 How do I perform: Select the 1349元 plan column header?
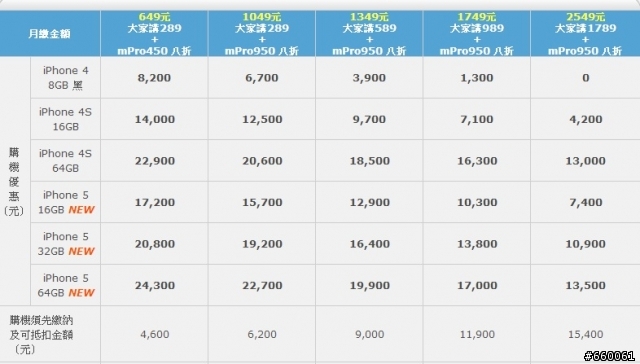pyautogui.click(x=369, y=33)
